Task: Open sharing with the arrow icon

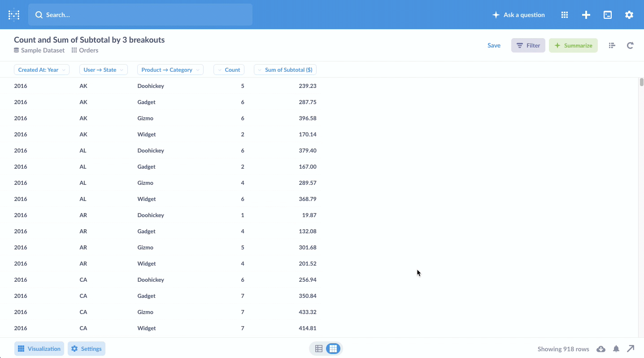Action: pyautogui.click(x=631, y=349)
